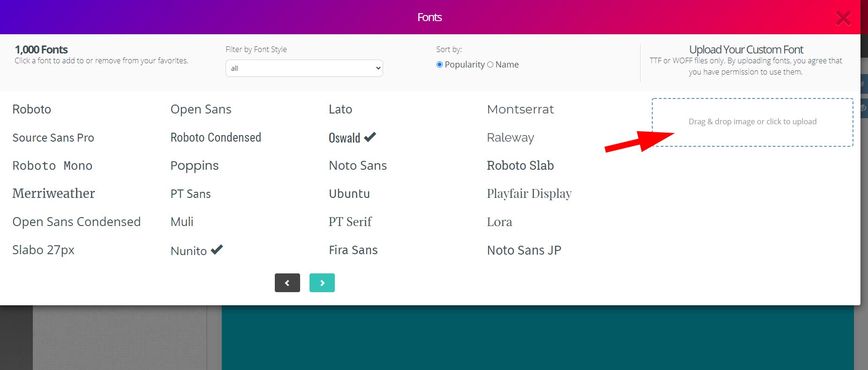Select the Playfair Display font
Screen dimensions: 868x370
529,194
